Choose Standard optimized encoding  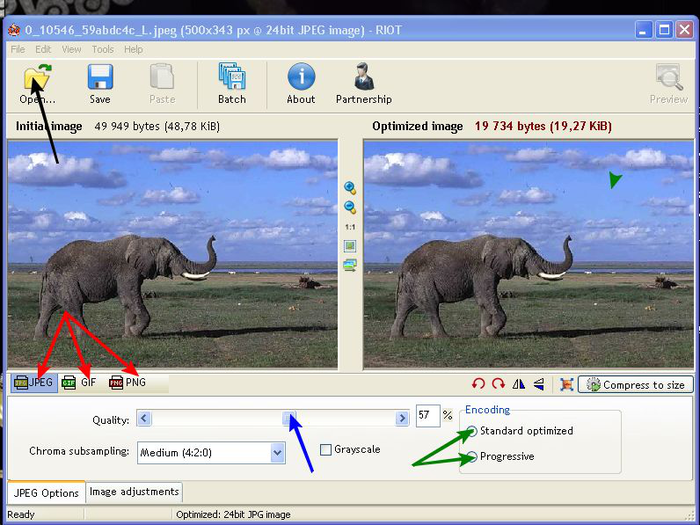tap(471, 431)
